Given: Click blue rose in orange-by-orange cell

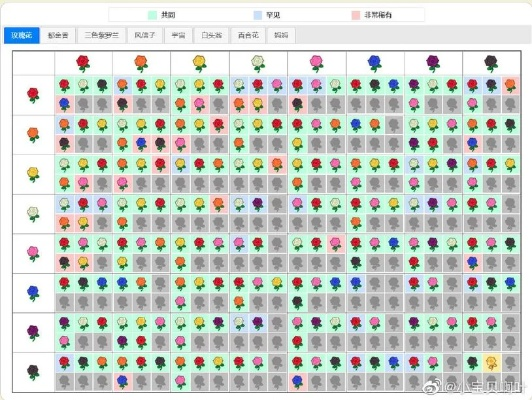Looking at the screenshot, I should click(x=141, y=144).
